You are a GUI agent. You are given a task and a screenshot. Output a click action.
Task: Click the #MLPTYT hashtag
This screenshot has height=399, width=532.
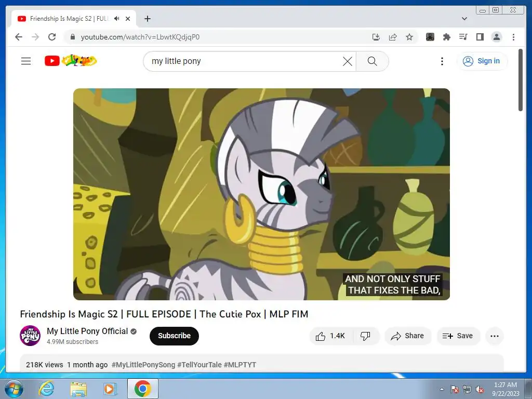pyautogui.click(x=240, y=365)
